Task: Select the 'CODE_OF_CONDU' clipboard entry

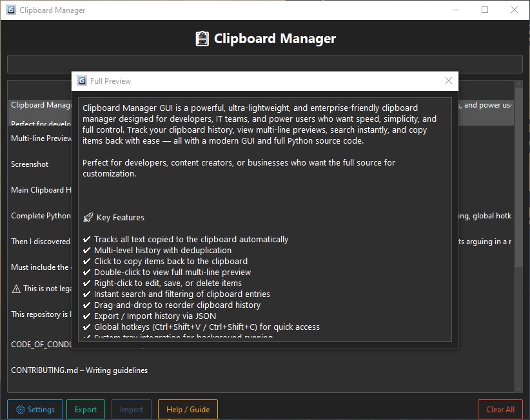Action: pos(41,345)
